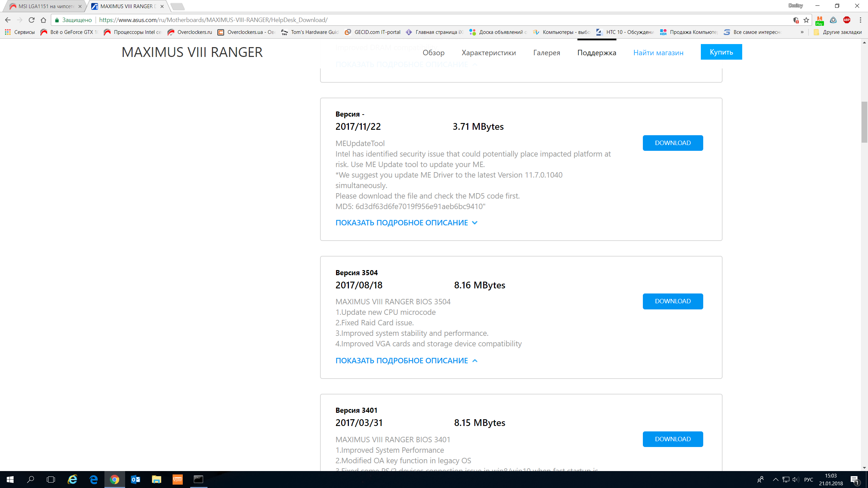
Task: Bookmark page with the star icon
Action: (x=807, y=20)
